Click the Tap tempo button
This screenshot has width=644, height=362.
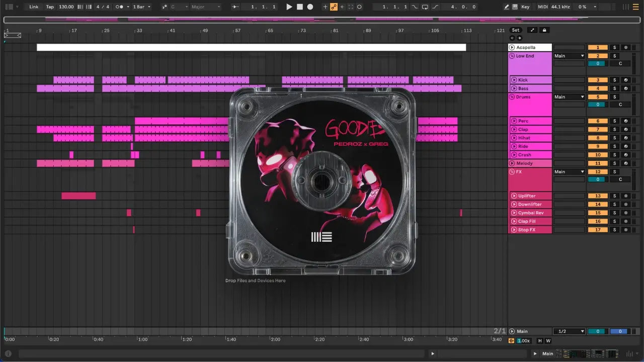tap(50, 7)
